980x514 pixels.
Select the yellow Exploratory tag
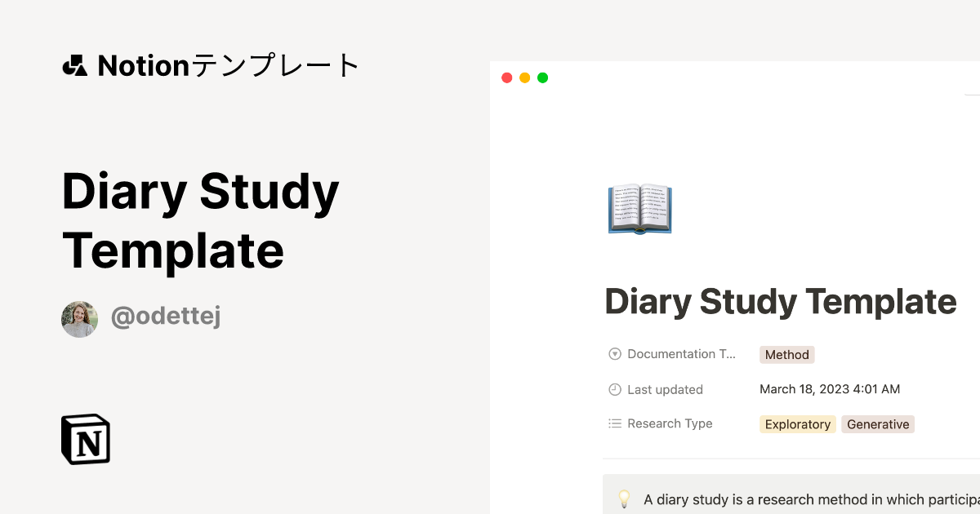coord(798,424)
